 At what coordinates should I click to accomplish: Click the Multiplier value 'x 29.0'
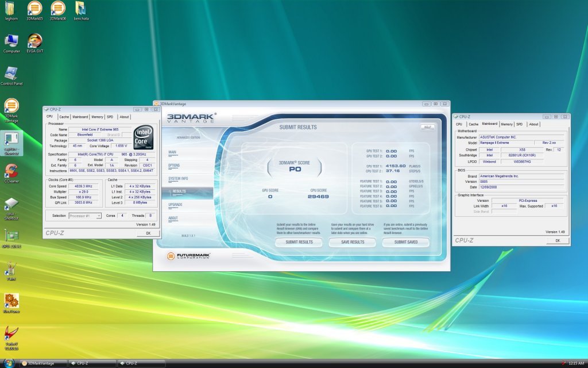(x=83, y=192)
